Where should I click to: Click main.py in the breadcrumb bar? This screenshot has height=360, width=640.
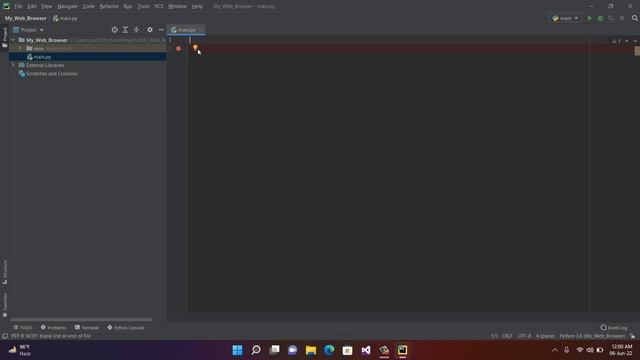(65, 18)
